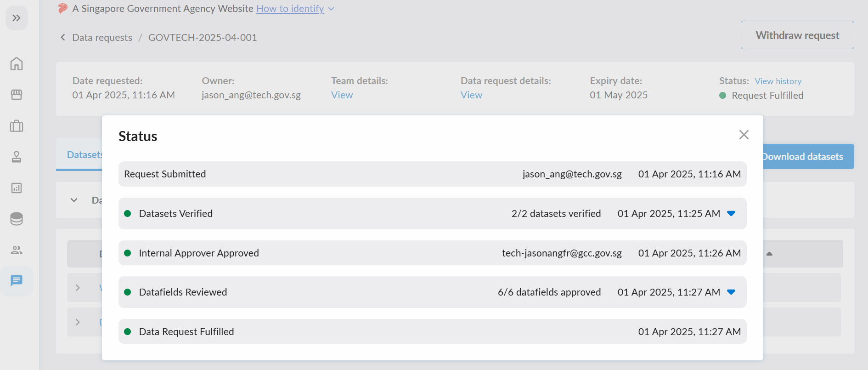
Task: Open the approval stamp icon in sidebar
Action: [17, 157]
